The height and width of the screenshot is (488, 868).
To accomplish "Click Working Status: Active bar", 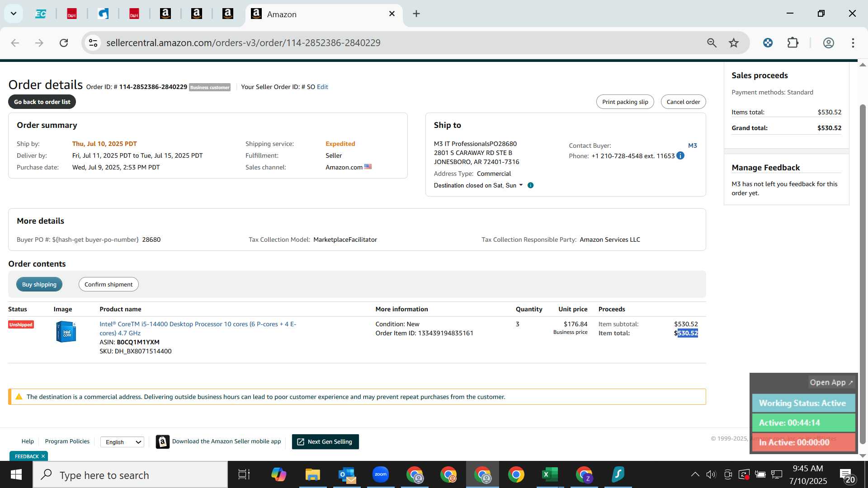I will (x=803, y=404).
